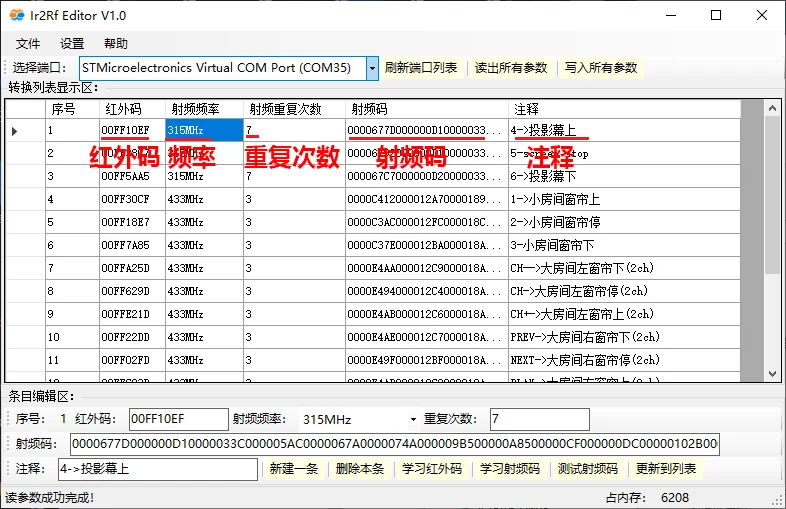The image size is (786, 509).
Task: Select cell 00FFA25D in row 7
Action: point(132,268)
